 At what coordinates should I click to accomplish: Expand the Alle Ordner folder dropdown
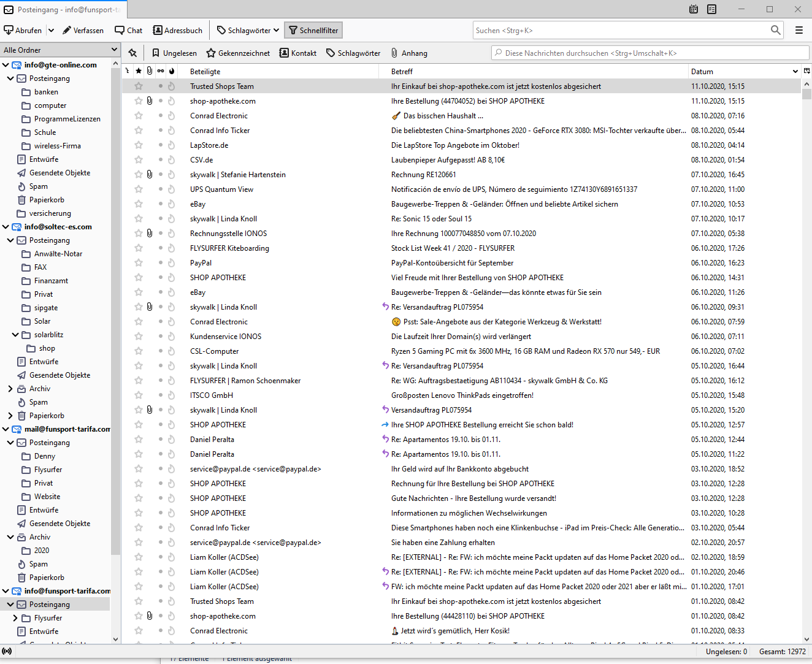114,50
